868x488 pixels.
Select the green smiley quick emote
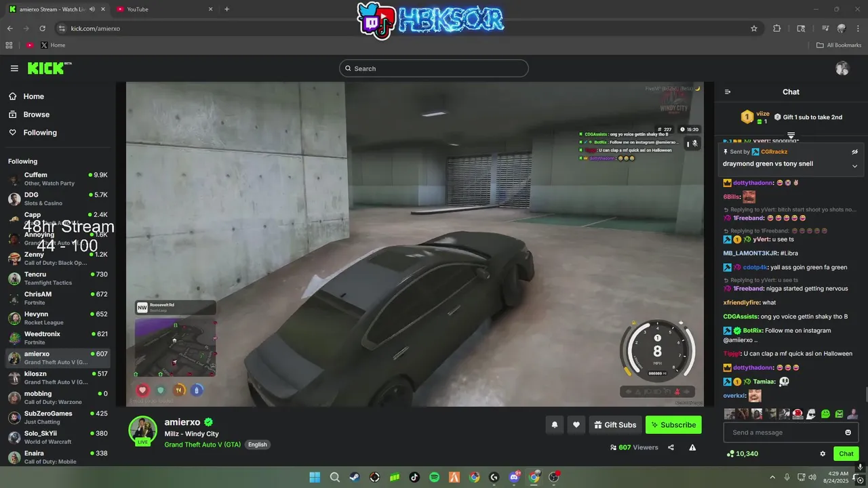tap(825, 413)
